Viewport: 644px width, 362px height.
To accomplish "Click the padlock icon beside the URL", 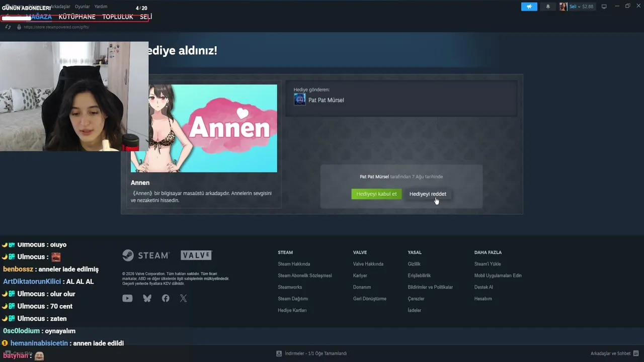I will pyautogui.click(x=19, y=27).
